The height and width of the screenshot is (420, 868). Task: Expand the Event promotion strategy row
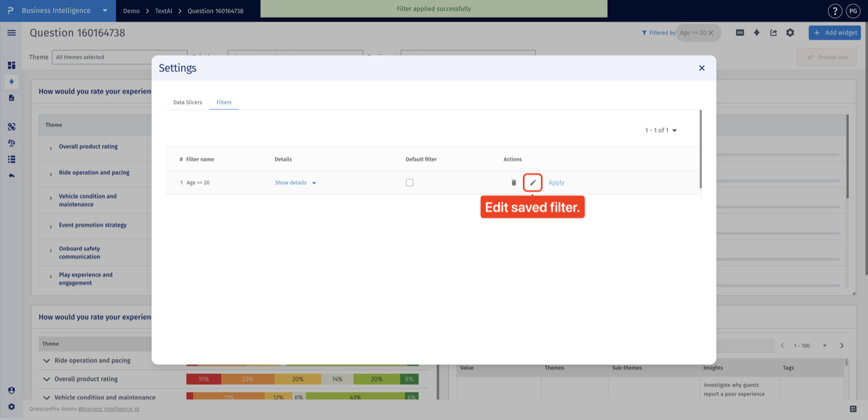coord(51,226)
